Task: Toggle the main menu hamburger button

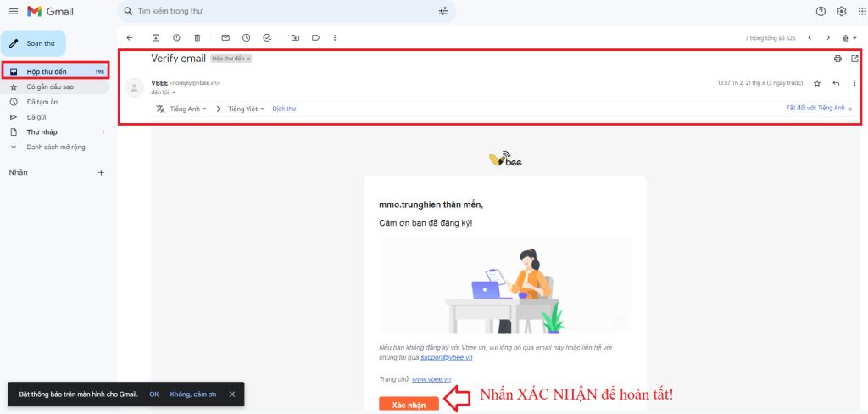Action: click(13, 11)
